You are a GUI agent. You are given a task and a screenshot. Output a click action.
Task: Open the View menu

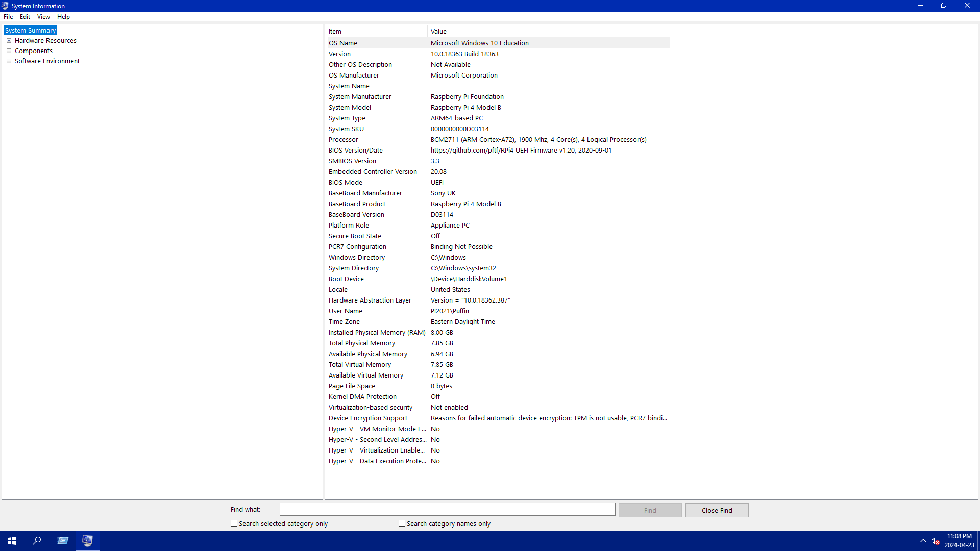click(x=43, y=17)
